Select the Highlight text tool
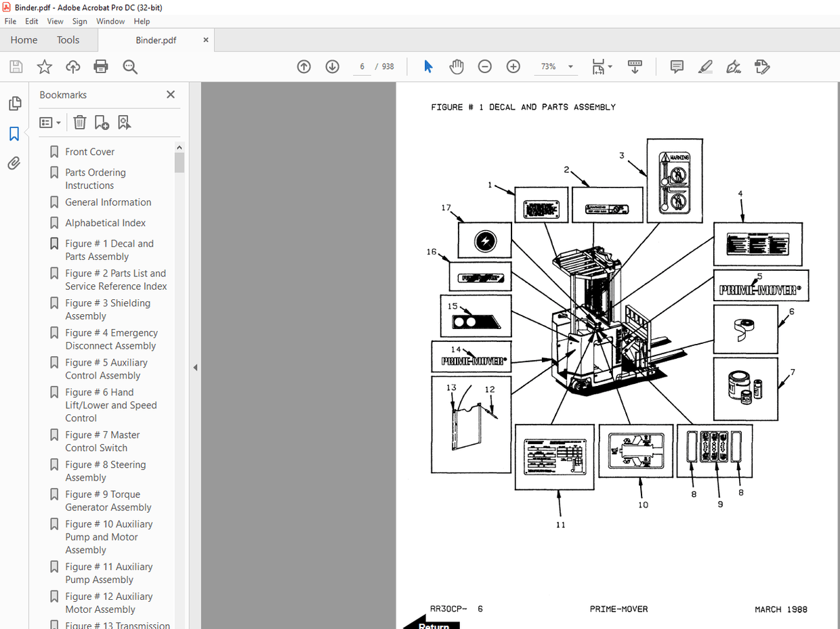840x629 pixels. click(x=705, y=66)
